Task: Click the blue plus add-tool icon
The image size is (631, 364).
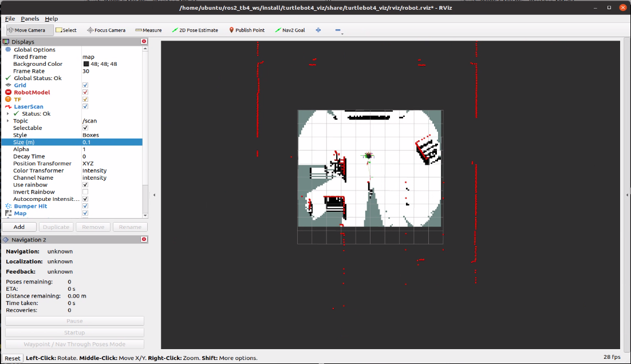Action: tap(318, 30)
